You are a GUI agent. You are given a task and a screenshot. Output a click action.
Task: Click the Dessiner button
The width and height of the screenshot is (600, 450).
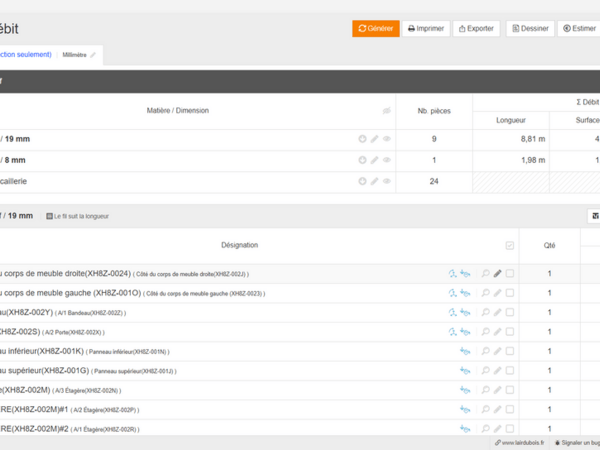[x=529, y=29]
